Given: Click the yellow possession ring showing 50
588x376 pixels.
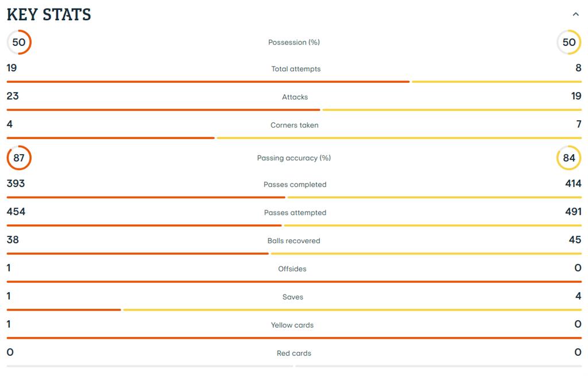Looking at the screenshot, I should pos(568,43).
